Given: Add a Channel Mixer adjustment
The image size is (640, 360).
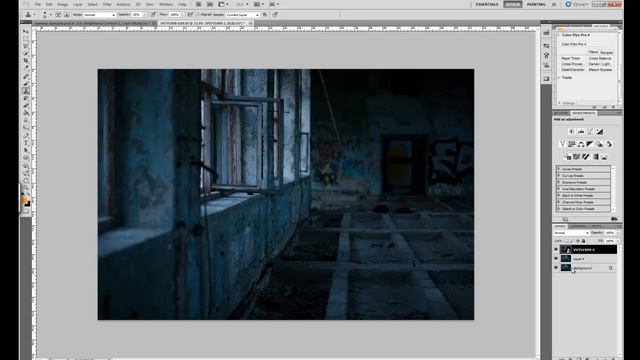Looking at the screenshot, I should (x=609, y=144).
